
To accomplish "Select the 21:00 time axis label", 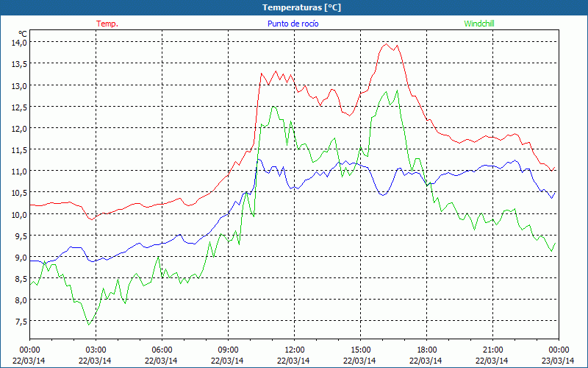I will tap(492, 350).
